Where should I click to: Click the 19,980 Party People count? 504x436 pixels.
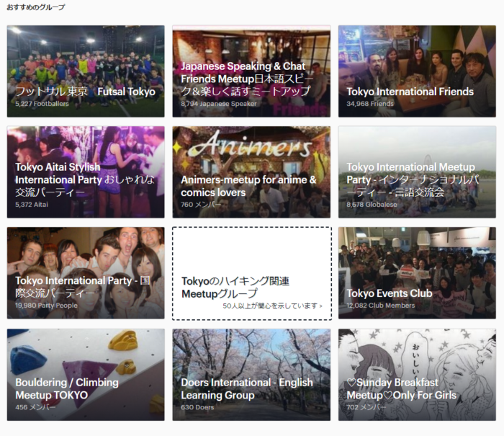46,306
